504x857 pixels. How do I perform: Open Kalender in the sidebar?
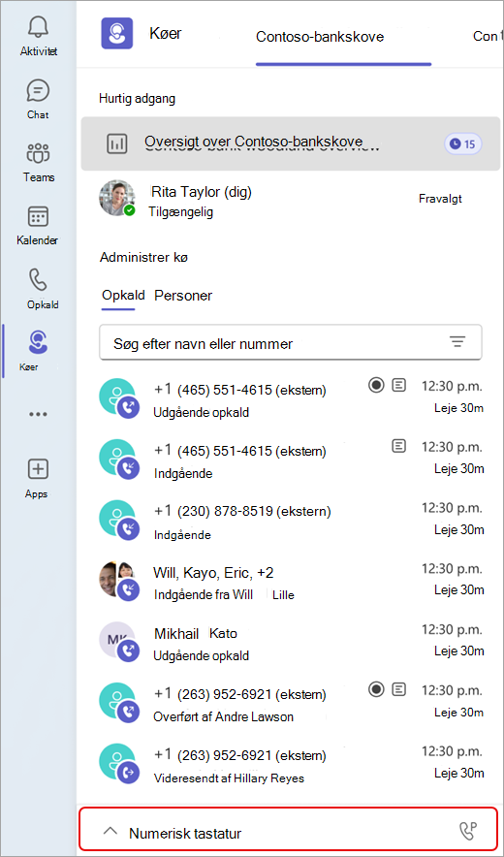coord(38,217)
